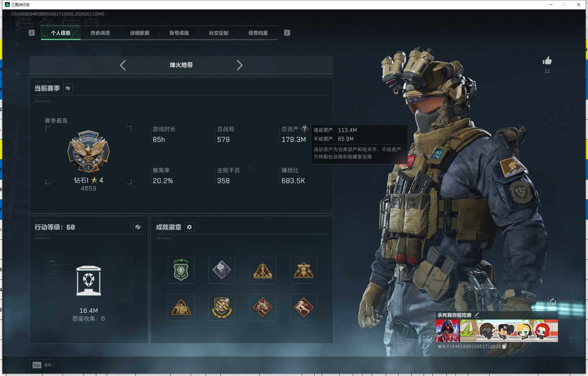Open the 信誉档案 tab
The height and width of the screenshot is (376, 588).
(258, 33)
